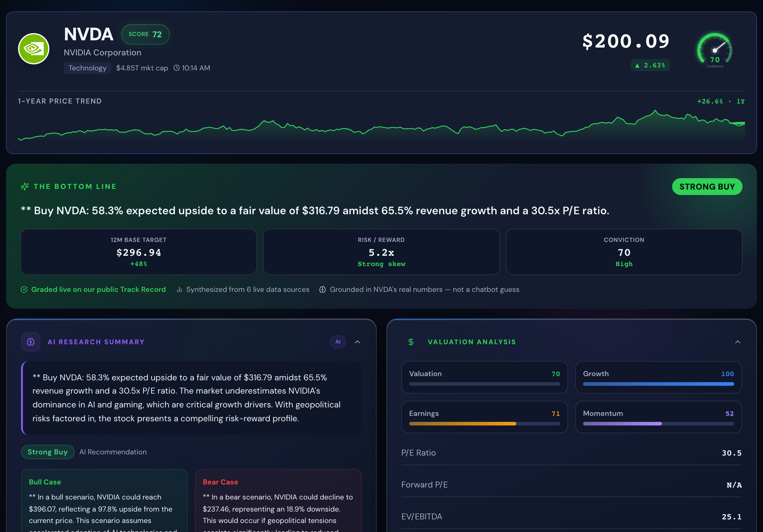Image resolution: width=763 pixels, height=532 pixels.
Task: Click the +48% upside label
Action: 139,264
